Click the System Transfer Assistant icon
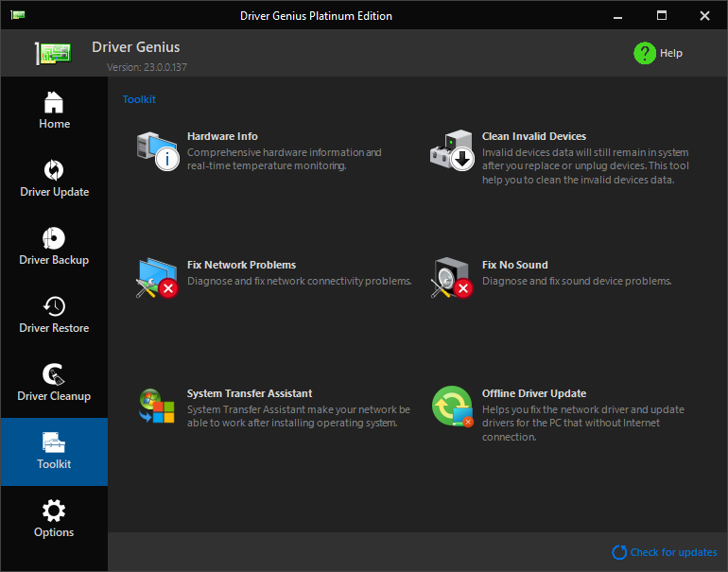This screenshot has height=572, width=728. click(x=157, y=407)
